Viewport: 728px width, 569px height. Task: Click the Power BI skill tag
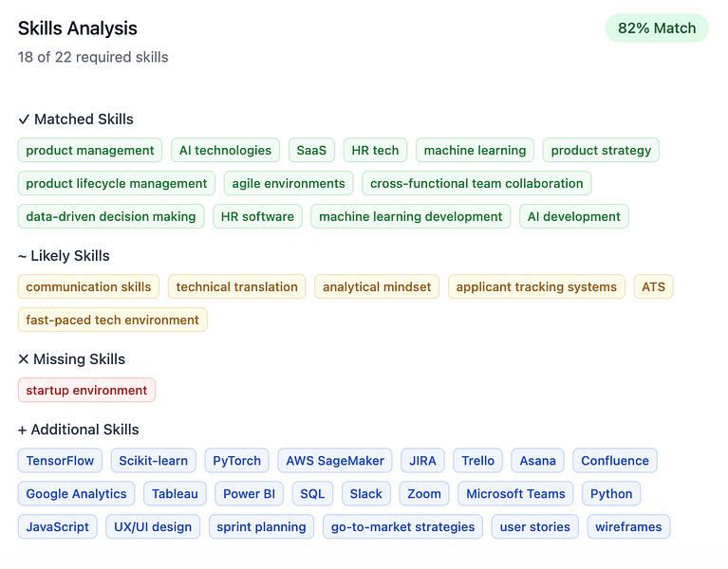coord(250,494)
